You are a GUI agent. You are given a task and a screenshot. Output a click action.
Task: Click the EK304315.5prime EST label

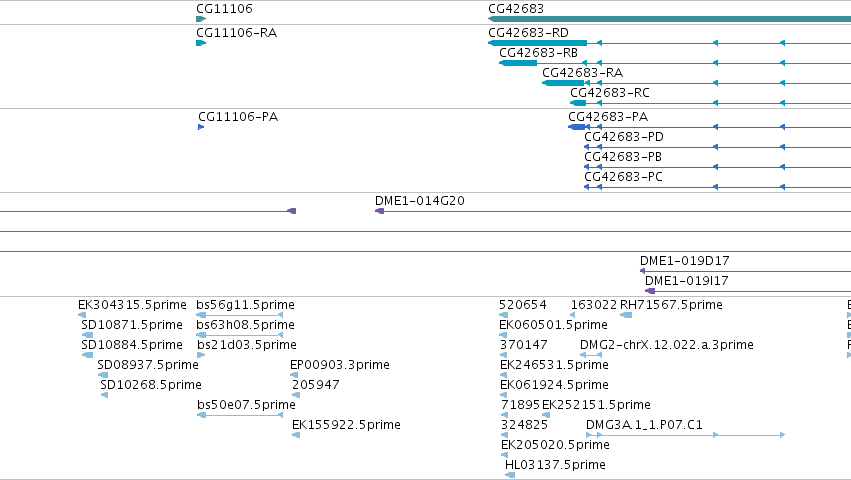tap(132, 305)
